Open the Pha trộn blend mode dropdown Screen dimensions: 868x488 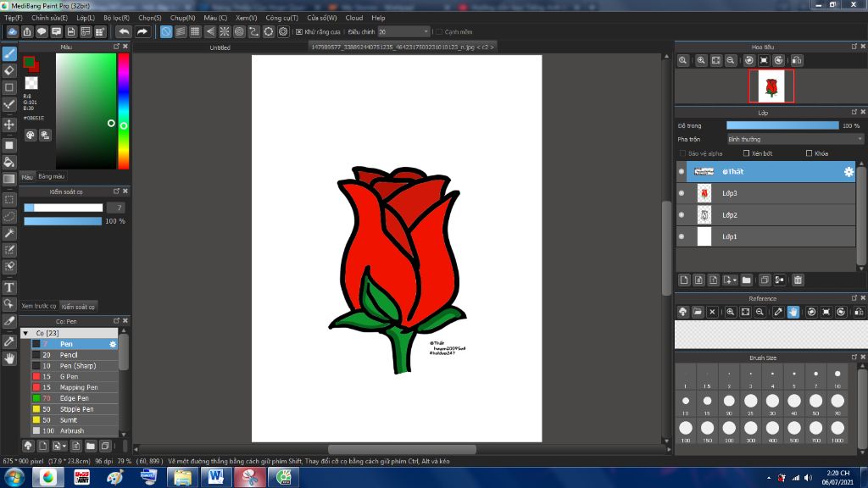795,140
